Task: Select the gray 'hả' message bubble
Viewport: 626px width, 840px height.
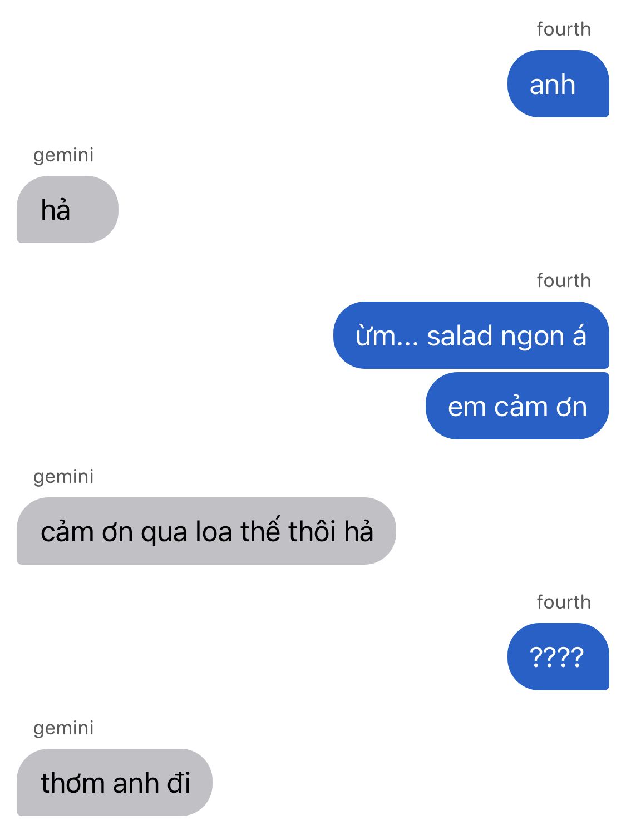Action: coord(67,210)
